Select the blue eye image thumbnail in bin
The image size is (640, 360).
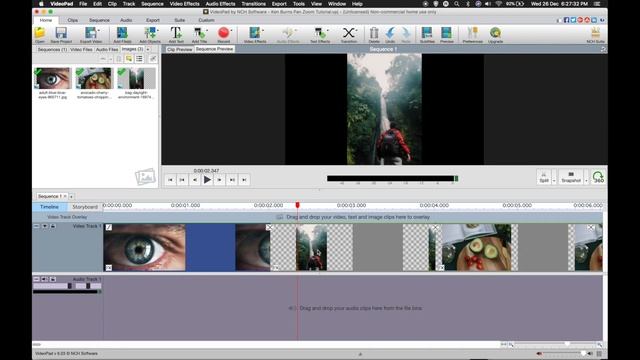[53, 78]
